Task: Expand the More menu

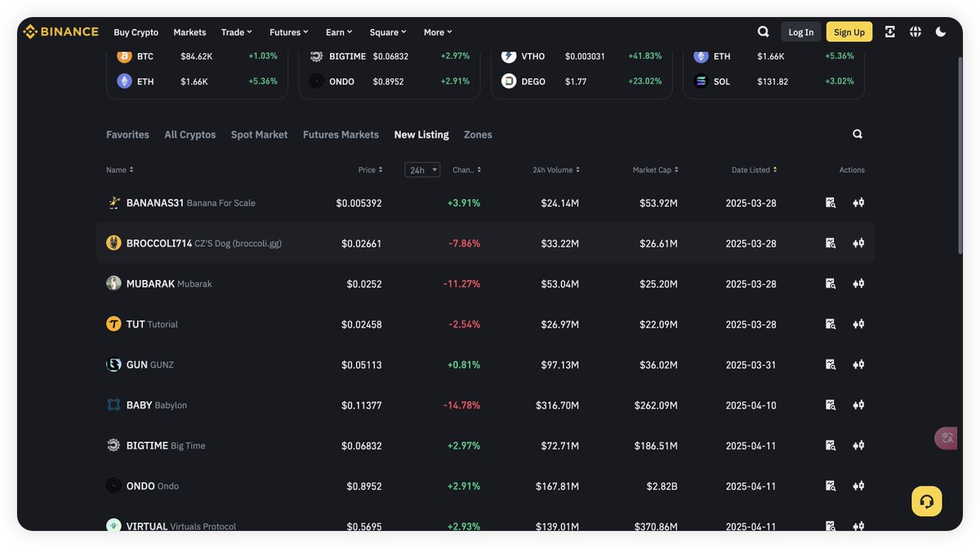Action: [x=438, y=32]
